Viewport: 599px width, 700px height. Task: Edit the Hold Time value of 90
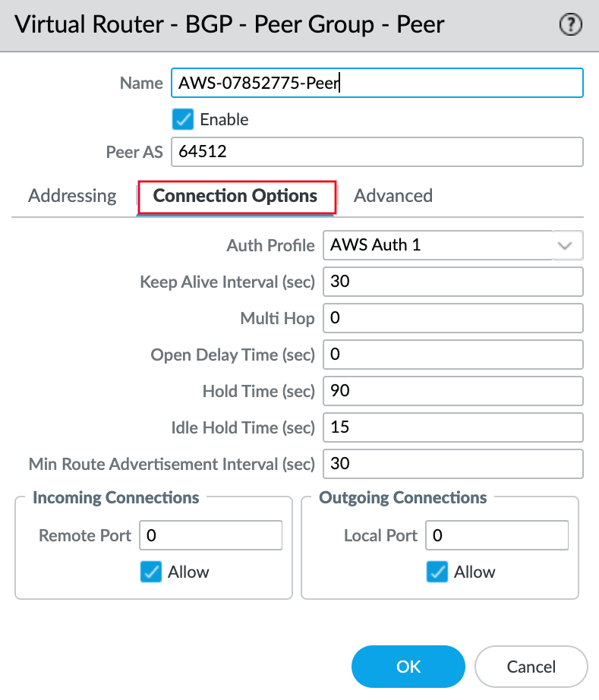tap(452, 391)
